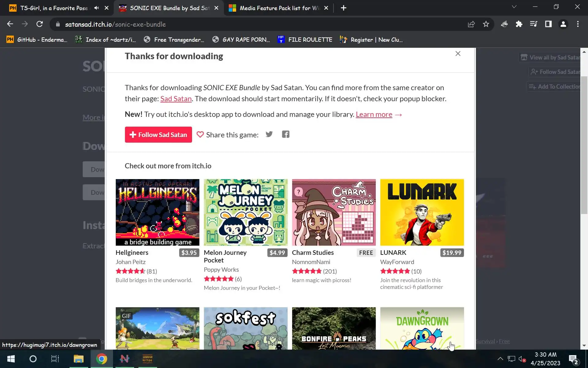Open Learn more desktop app link
Viewport: 588px width, 368px height.
coord(374,114)
